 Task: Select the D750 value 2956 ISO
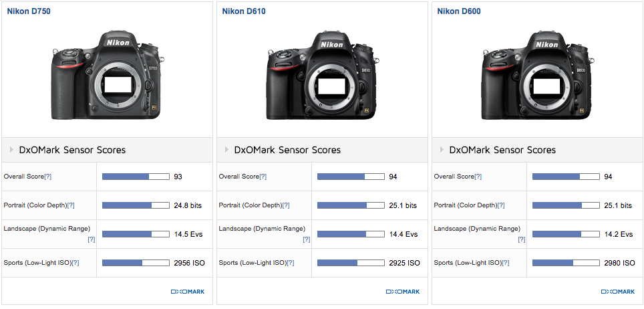189,263
